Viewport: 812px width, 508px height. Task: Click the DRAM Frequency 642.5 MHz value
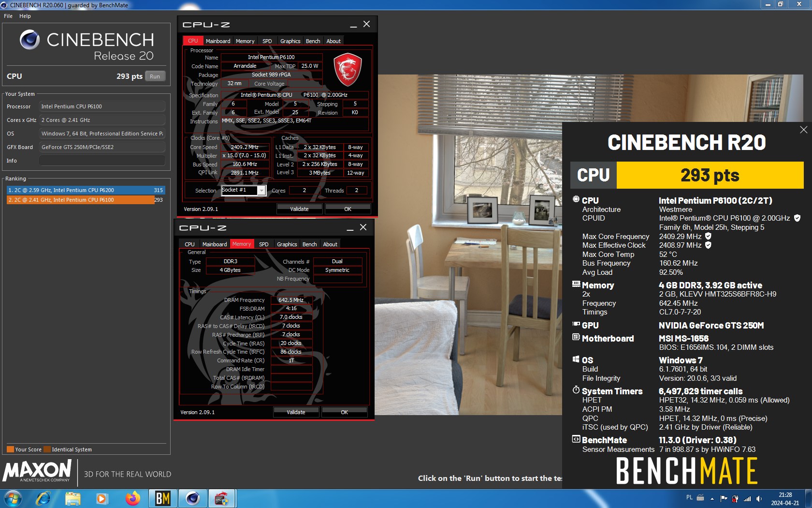291,300
